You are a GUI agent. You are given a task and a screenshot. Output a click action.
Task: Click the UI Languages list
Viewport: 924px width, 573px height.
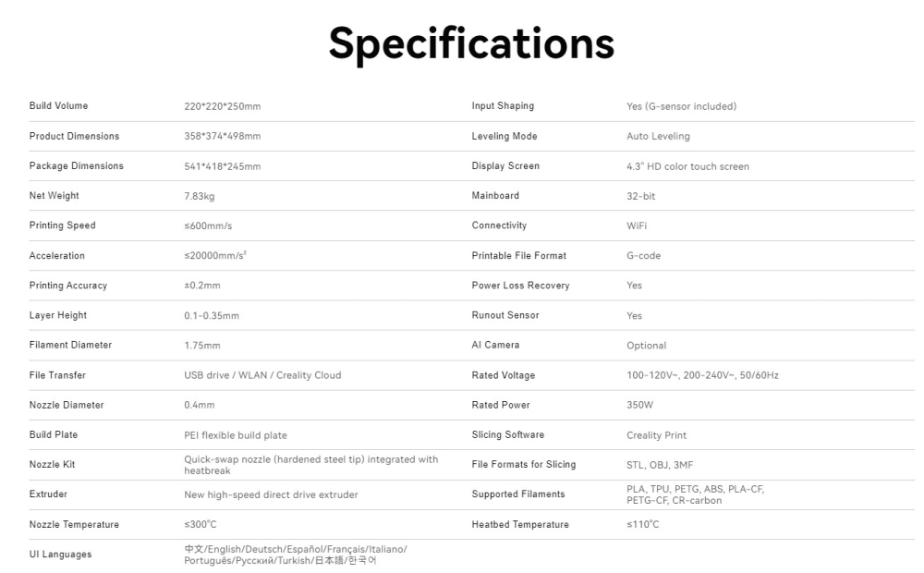tap(295, 555)
